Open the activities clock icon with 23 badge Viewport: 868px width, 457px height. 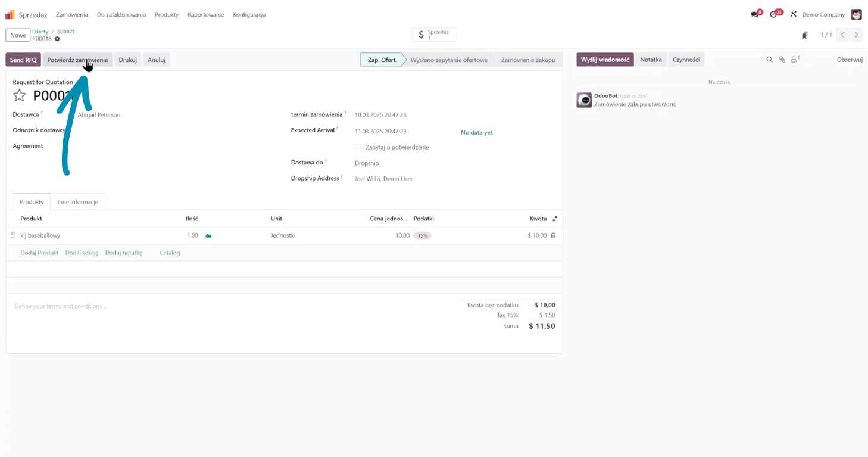[774, 14]
